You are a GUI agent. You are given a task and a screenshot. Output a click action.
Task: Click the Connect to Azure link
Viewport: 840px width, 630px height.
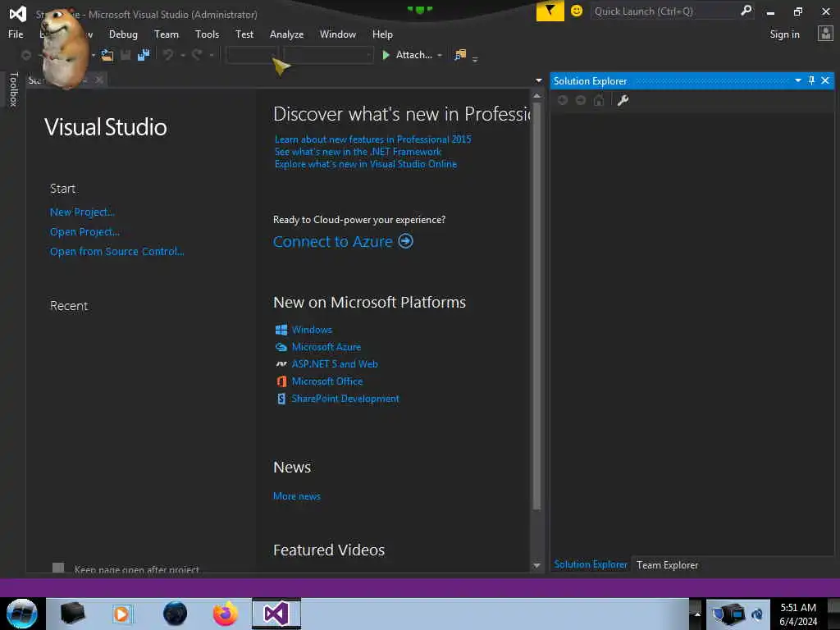tap(333, 242)
